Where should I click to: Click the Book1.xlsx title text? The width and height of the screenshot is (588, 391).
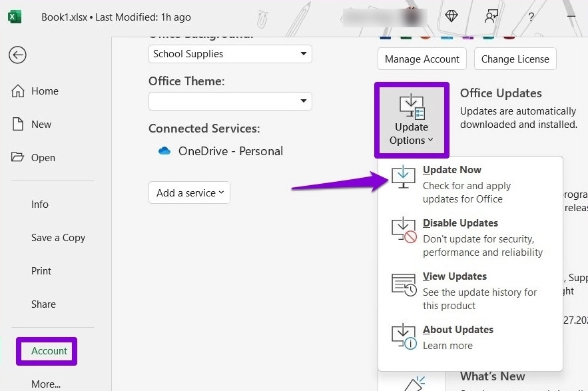pos(64,17)
